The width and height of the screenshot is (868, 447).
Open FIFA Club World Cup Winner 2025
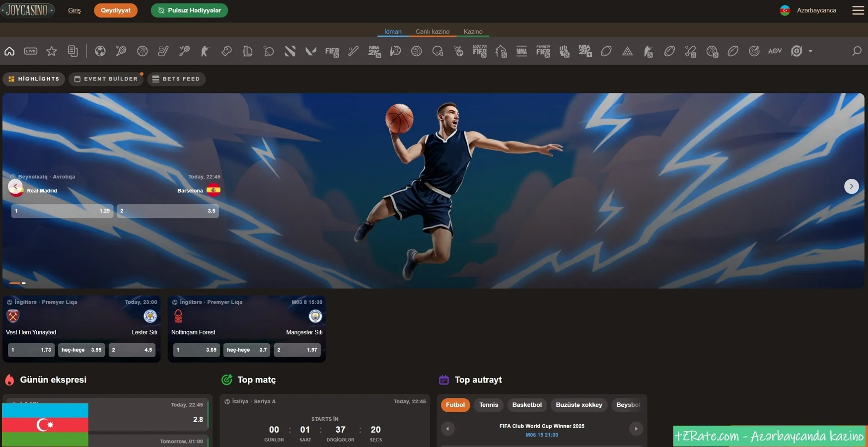pos(542,430)
